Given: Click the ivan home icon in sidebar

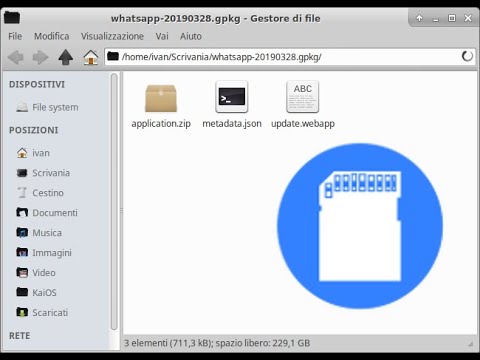Looking at the screenshot, I should [22, 153].
